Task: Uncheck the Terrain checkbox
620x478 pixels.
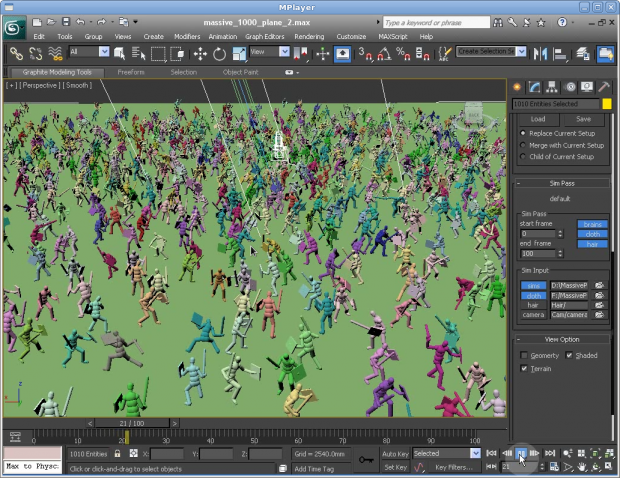Action: pos(524,368)
